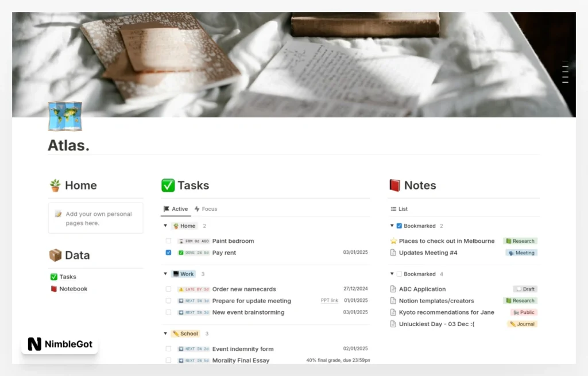Collapse the Work task group
The image size is (588, 376).
(x=165, y=274)
